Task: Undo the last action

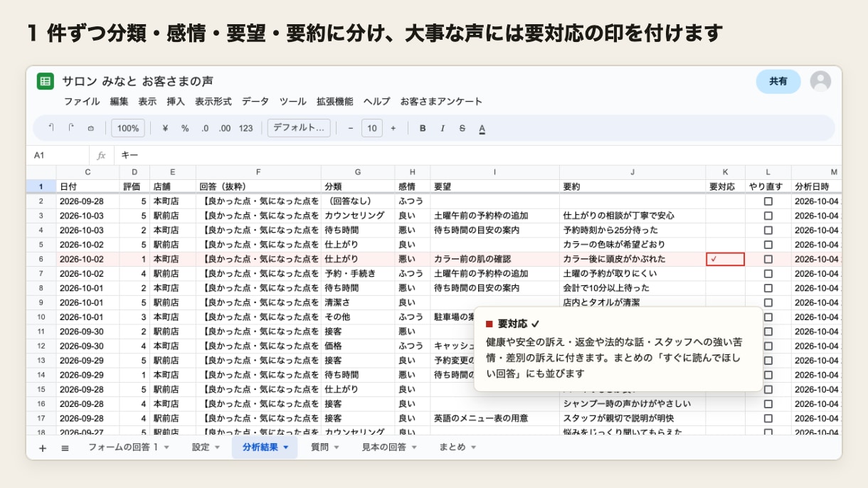Action: coord(51,128)
